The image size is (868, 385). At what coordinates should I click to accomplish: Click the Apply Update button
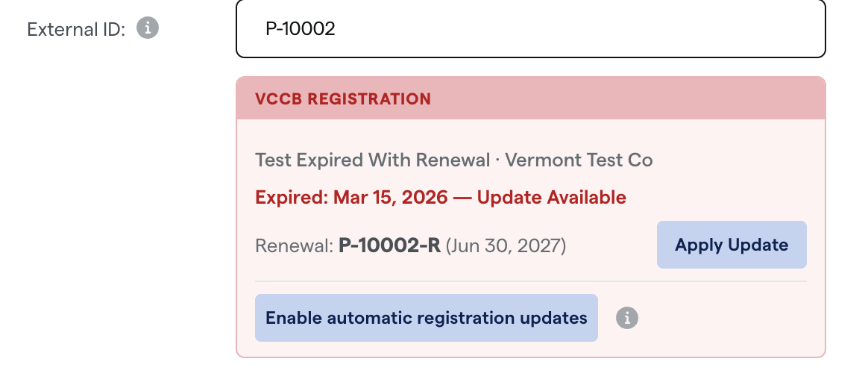(732, 245)
